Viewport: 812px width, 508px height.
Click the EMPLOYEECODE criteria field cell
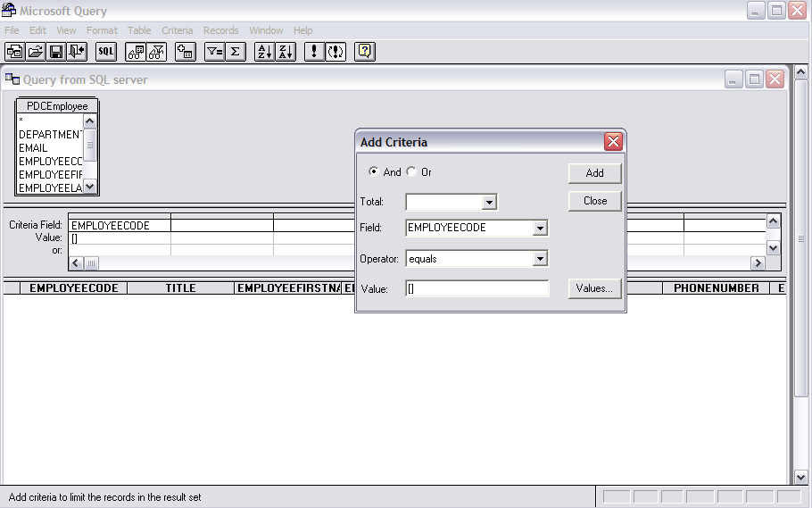click(120, 226)
